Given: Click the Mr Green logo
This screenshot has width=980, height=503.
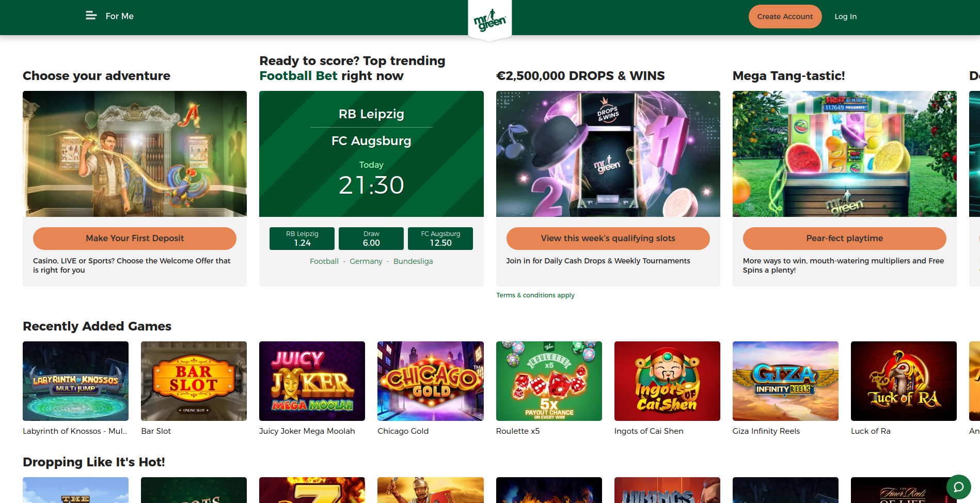Looking at the screenshot, I should click(489, 21).
